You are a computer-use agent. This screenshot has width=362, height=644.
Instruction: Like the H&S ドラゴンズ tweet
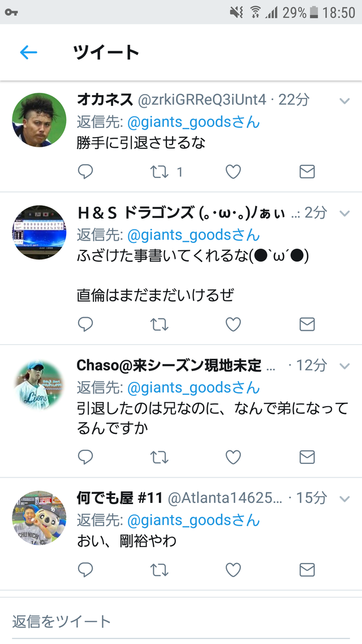click(233, 325)
